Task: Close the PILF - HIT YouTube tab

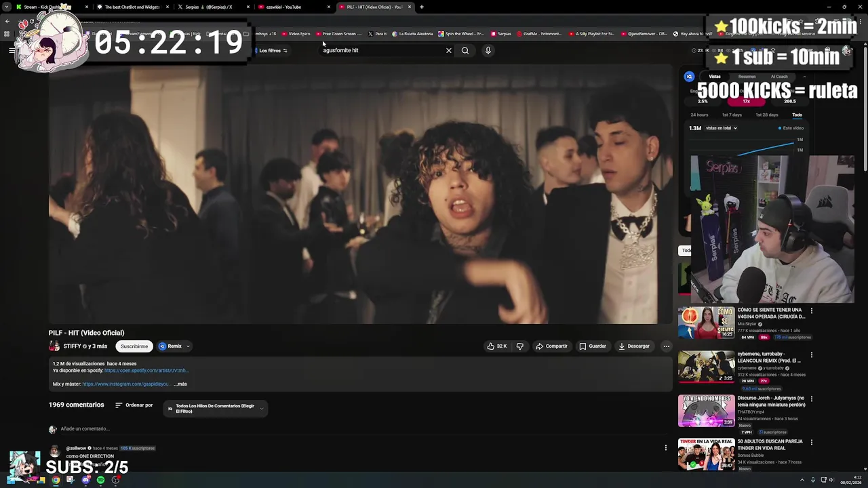Action: pyautogui.click(x=410, y=7)
